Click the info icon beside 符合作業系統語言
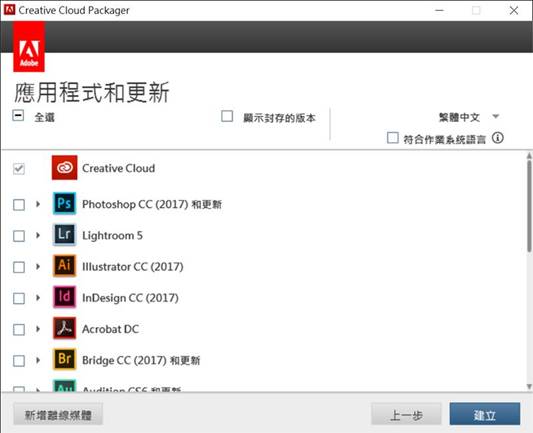Viewport: 533px width, 433px height. [x=498, y=138]
